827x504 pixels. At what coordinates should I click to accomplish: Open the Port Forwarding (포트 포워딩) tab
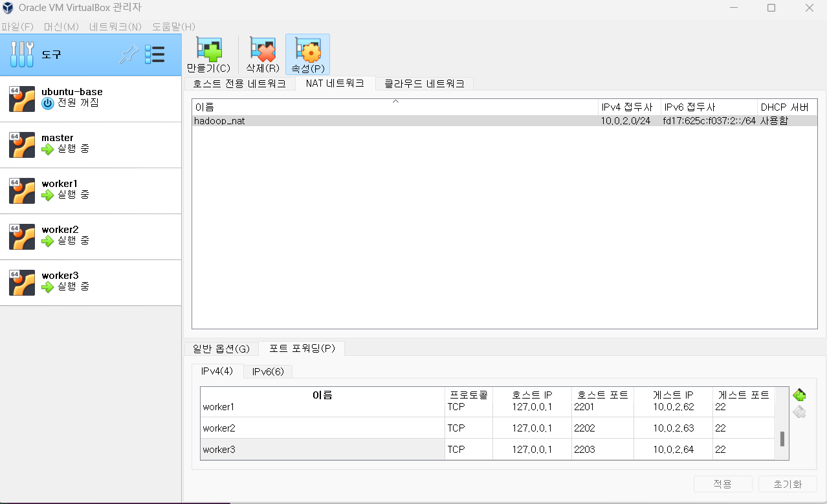click(x=302, y=348)
